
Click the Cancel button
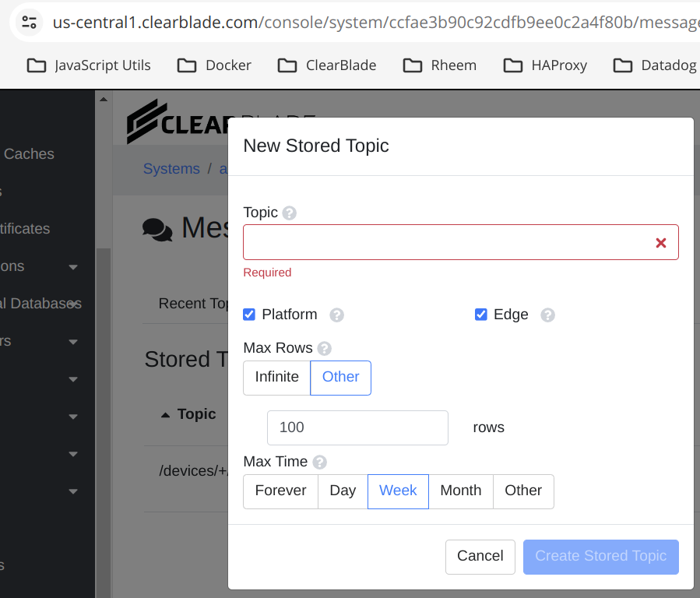[x=480, y=557]
